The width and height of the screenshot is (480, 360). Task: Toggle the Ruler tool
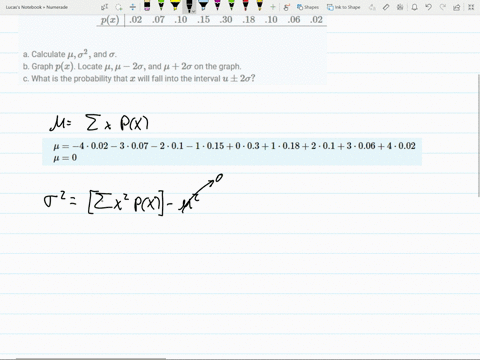click(x=386, y=7)
